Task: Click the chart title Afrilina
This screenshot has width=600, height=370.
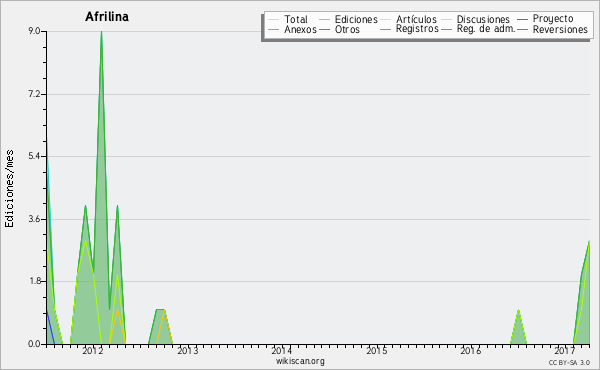Action: [107, 16]
